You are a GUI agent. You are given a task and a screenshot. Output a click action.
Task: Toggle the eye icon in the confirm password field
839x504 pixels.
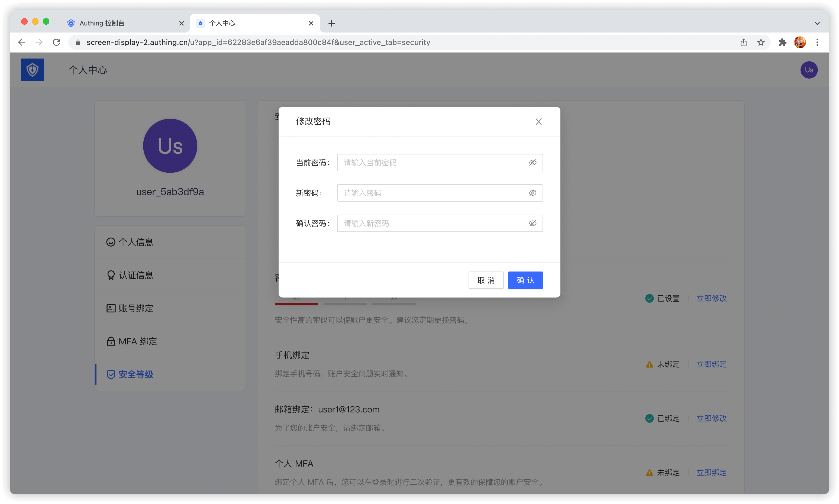[x=532, y=223]
